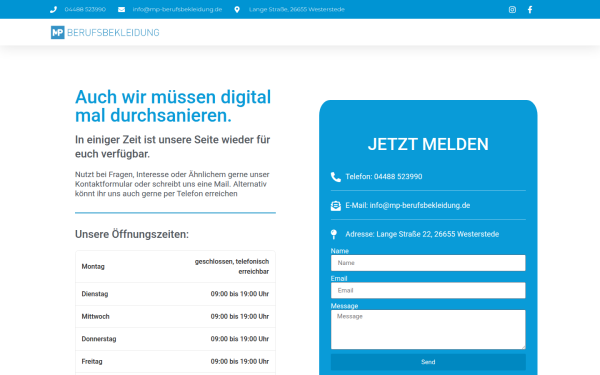This screenshot has height=375, width=600.
Task: Click the map pin icon in top bar
Action: [x=237, y=10]
